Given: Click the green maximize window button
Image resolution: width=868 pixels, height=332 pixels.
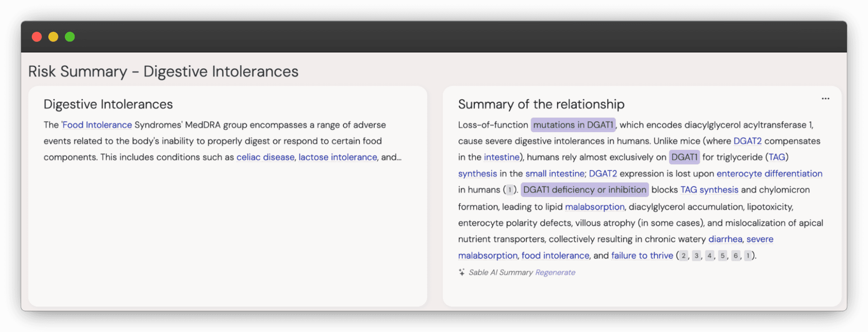Looking at the screenshot, I should coord(70,37).
